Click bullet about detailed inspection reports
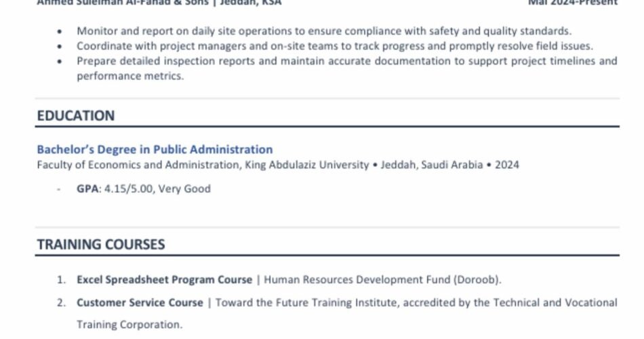Screen dimensions: 644x339 tap(347, 61)
